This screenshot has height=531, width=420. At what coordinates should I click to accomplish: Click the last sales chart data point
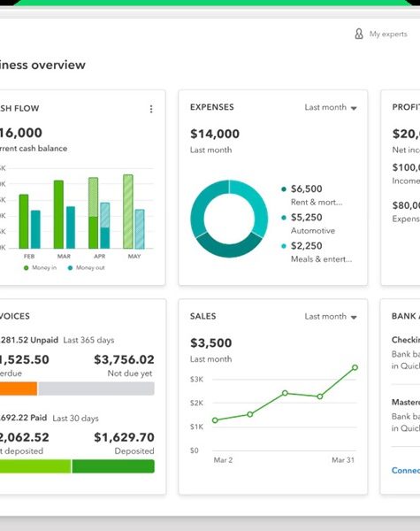pyautogui.click(x=355, y=367)
